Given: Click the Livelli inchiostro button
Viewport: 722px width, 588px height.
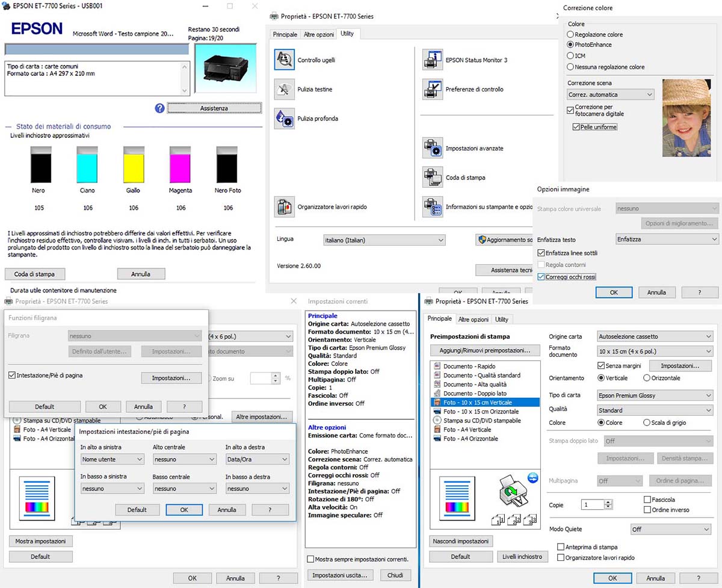Looking at the screenshot, I should pos(522,557).
